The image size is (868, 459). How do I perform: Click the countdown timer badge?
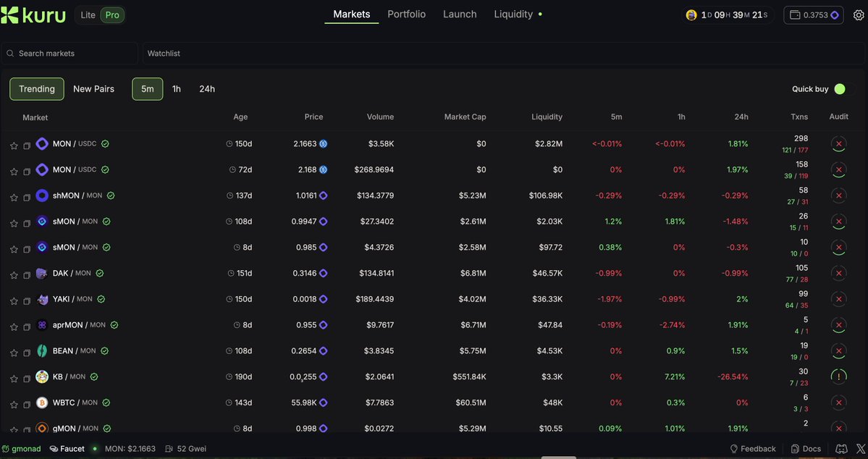tap(728, 15)
